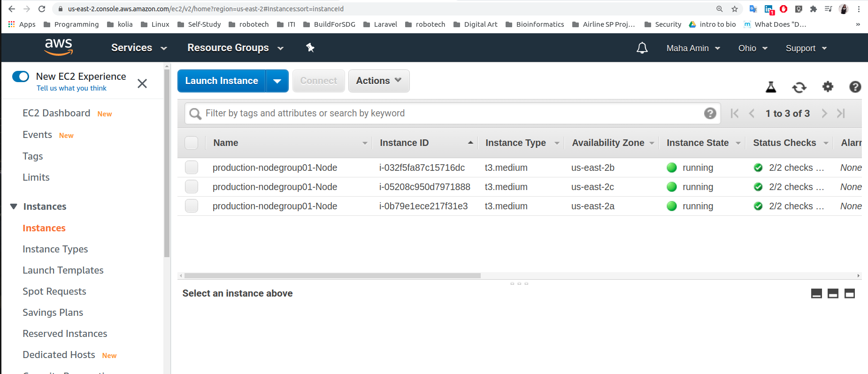Focus the instance filter search field
The image size is (868, 374).
[453, 113]
